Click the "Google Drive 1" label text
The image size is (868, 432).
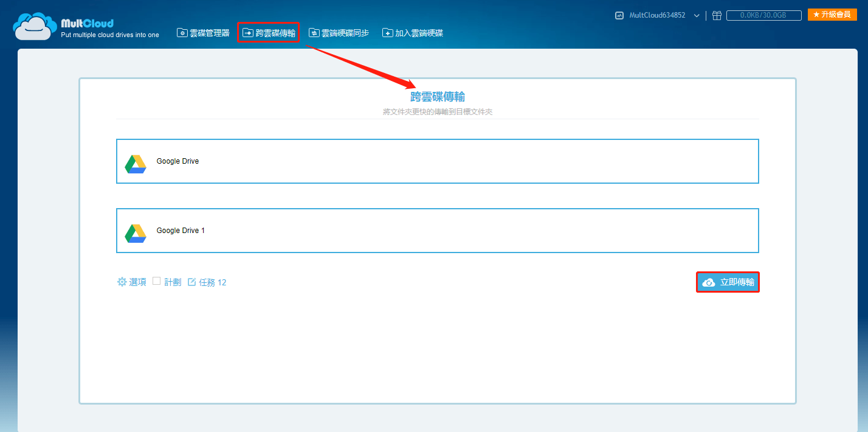tap(181, 231)
